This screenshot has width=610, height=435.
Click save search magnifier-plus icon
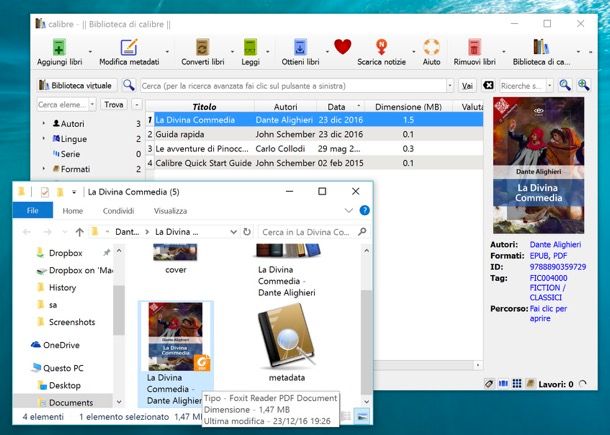[x=583, y=85]
